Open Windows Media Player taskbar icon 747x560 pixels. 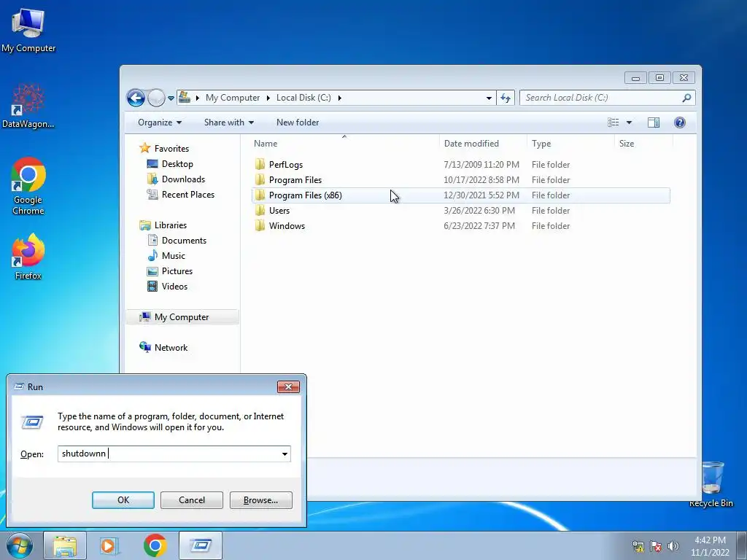(109, 545)
